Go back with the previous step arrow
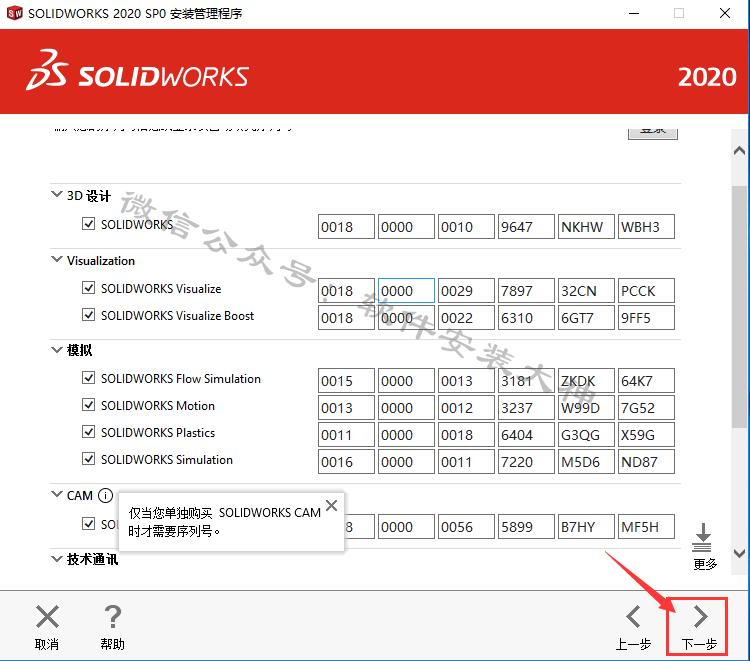The width and height of the screenshot is (750, 661). [633, 617]
